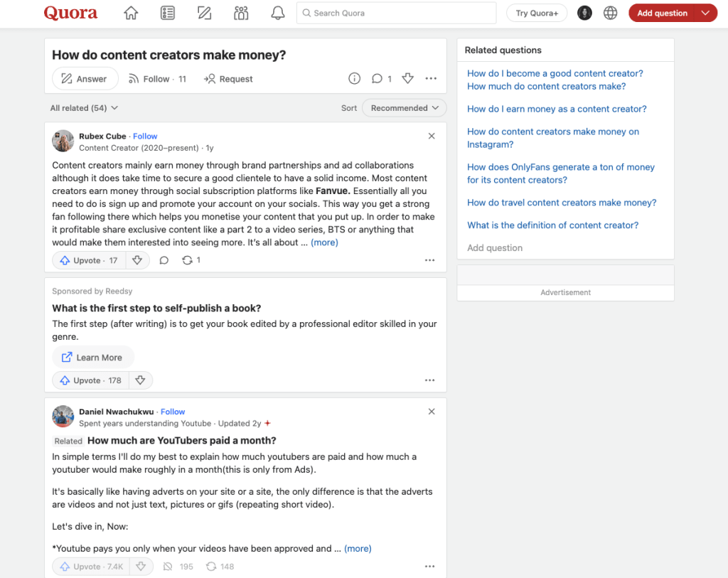Click the Request answers button

228,79
